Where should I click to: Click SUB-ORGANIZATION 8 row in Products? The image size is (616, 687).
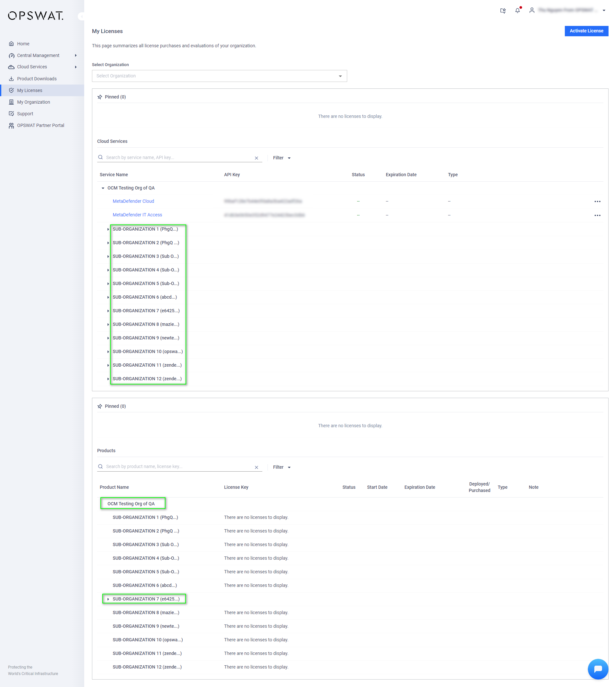point(350,613)
